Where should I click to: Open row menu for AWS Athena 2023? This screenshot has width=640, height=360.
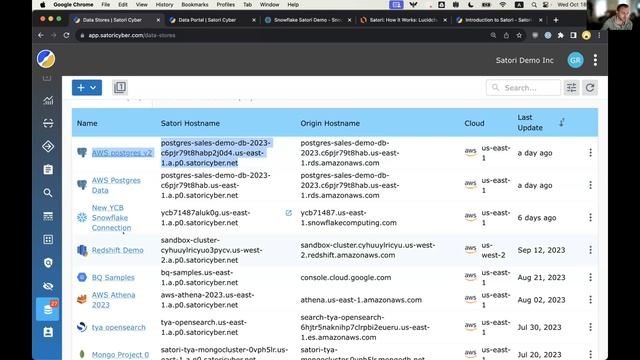[x=590, y=300]
